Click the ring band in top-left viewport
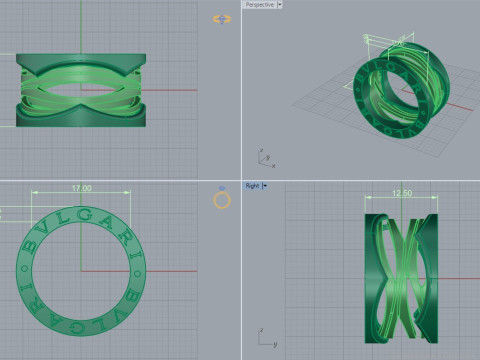480x360 pixels. [81, 90]
